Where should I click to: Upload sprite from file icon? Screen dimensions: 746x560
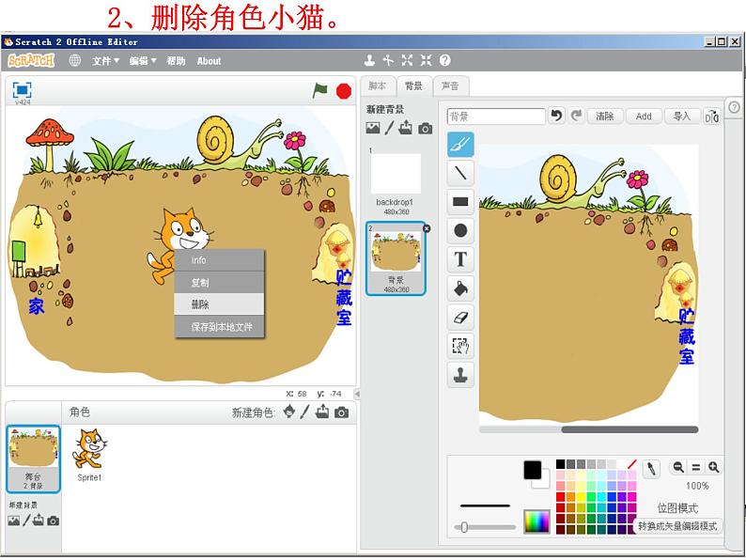[322, 412]
